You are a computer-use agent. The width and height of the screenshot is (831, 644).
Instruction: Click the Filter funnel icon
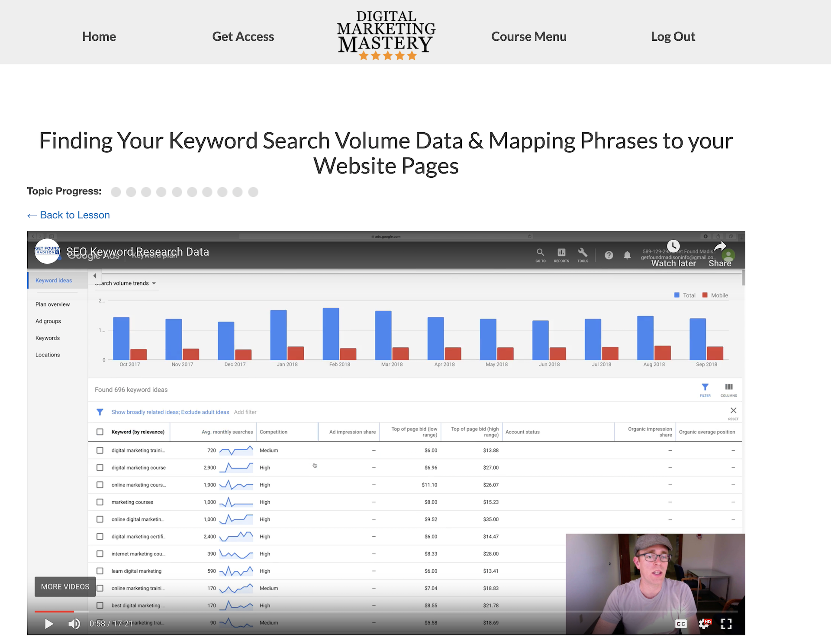pos(705,389)
